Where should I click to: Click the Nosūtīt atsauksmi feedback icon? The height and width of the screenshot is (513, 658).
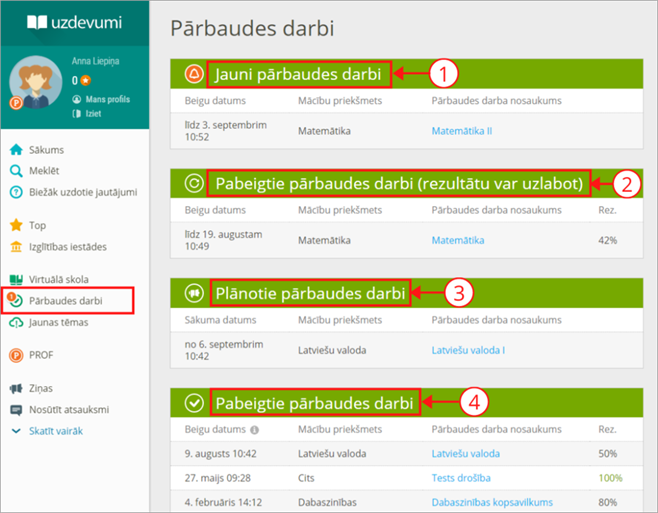(15, 410)
